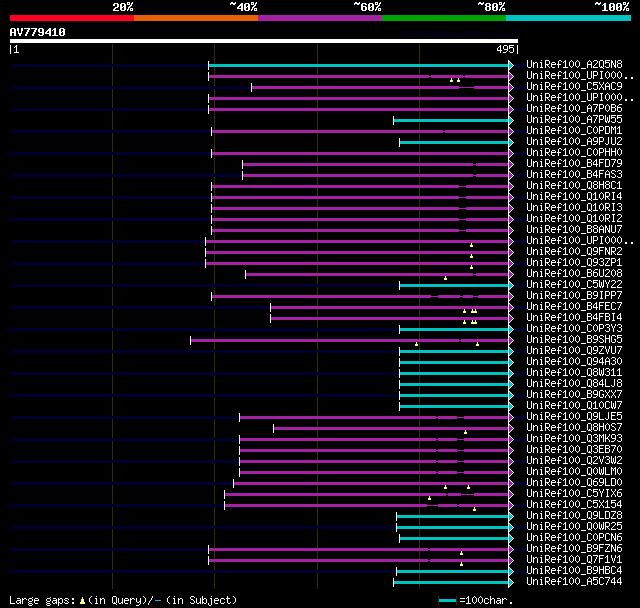Screen dimensions: 640x608
Task: Click the purple alignment bar of UniRef100_B6U208
Action: point(377,274)
